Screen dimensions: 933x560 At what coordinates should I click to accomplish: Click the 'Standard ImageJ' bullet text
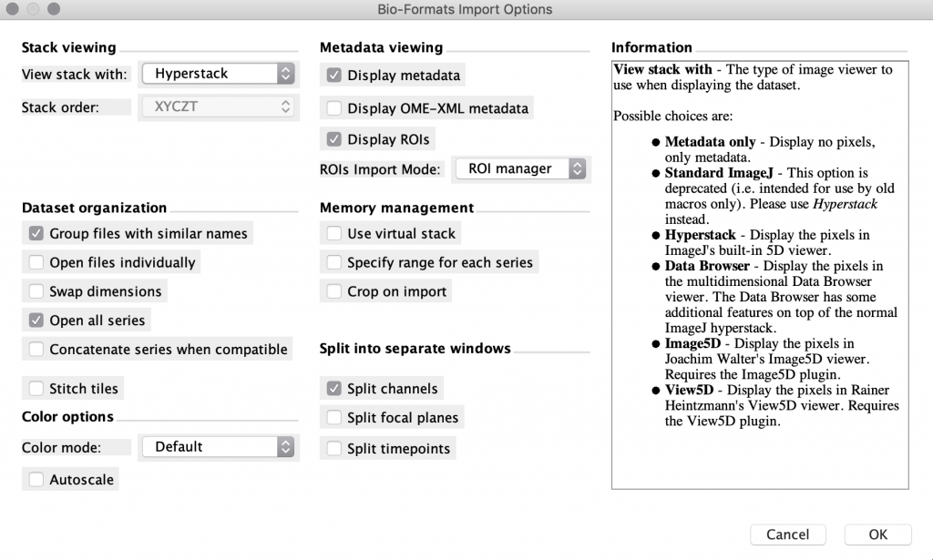coord(719,173)
